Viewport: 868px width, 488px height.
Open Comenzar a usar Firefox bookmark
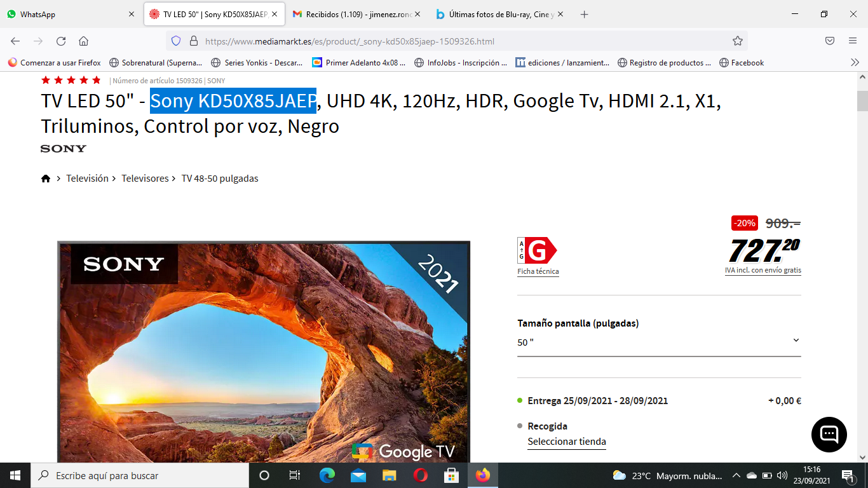pyautogui.click(x=54, y=62)
